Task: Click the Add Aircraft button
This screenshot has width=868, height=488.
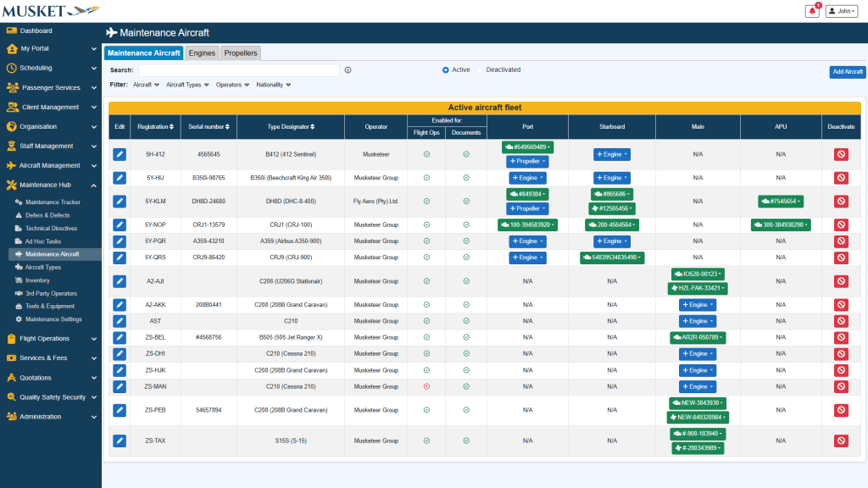Action: point(847,72)
